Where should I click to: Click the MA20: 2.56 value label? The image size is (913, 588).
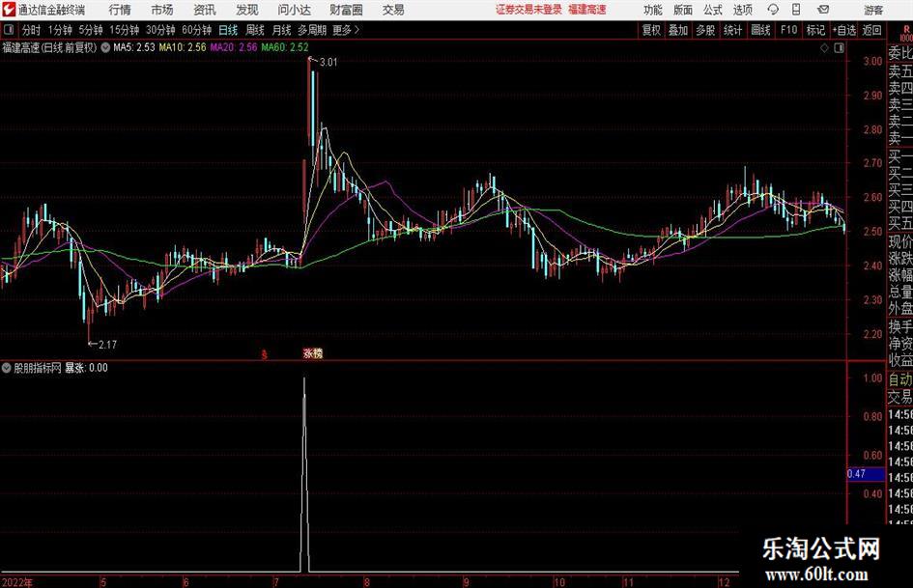pos(234,47)
